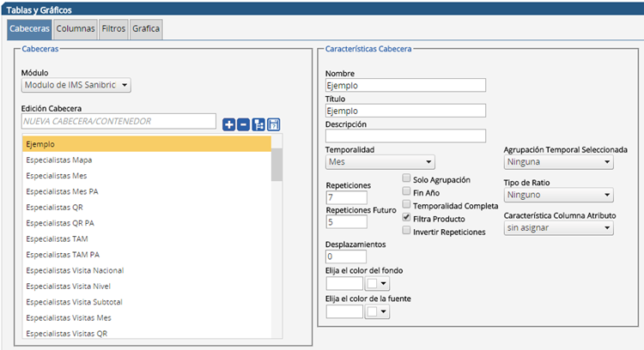Screen dimensions: 644x350
Task: Open the Filtros tab
Action: tap(113, 29)
